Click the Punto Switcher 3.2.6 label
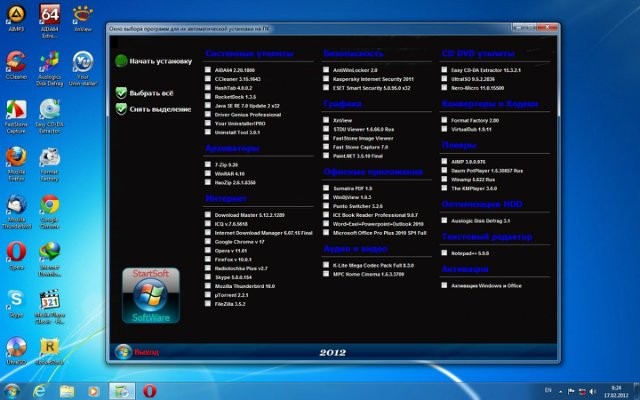This screenshot has height=400, width=640. (x=358, y=206)
